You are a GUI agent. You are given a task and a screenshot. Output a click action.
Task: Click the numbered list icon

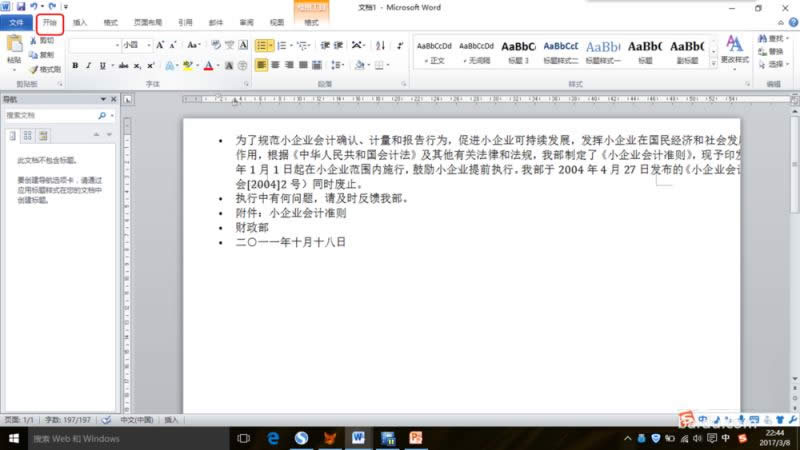click(285, 45)
